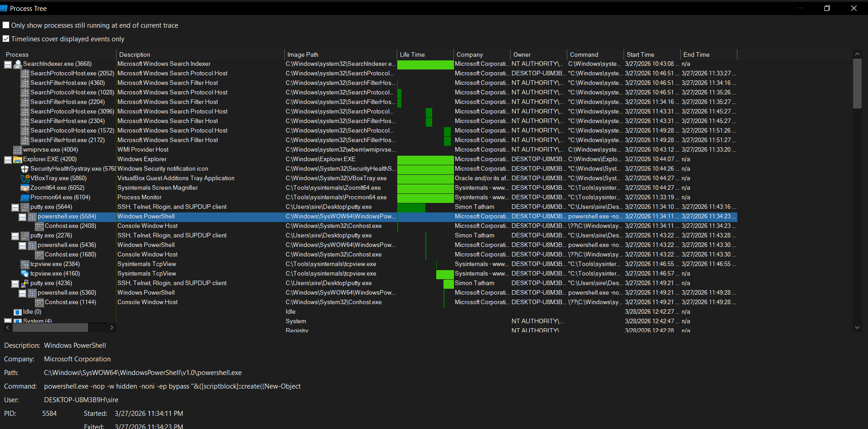Select the Conhost.exe (2408) process row
The width and height of the screenshot is (868, 429).
pos(70,226)
